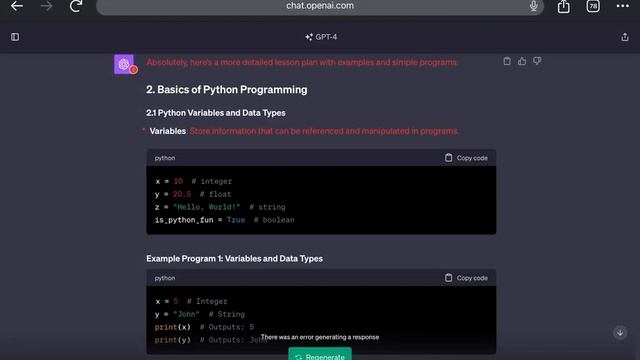Image resolution: width=640 pixels, height=360 pixels.
Task: Click the chat.openai.com address bar
Action: click(x=320, y=6)
